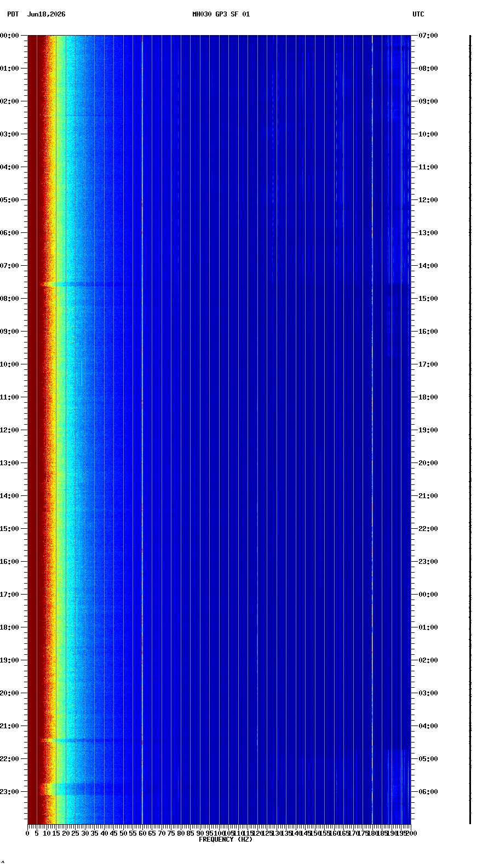Image resolution: width=494 pixels, height=868 pixels.
Task: Select the Jun18,2026 date label
Action: pos(46,14)
